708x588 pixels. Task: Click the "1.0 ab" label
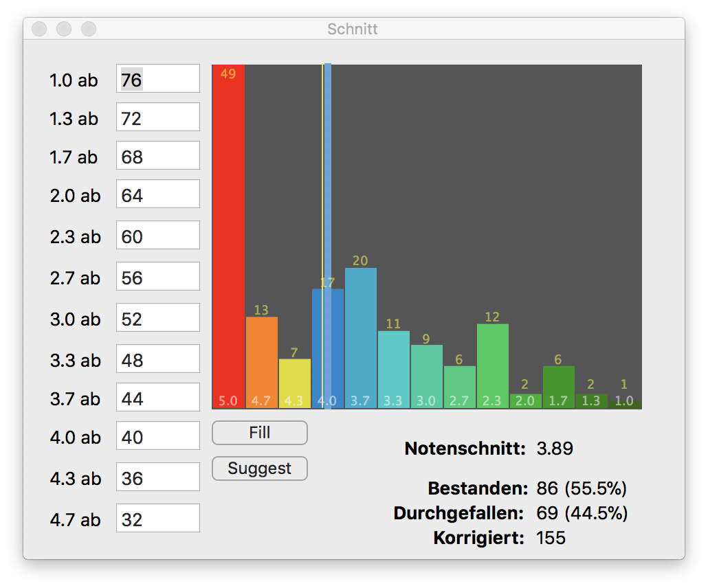coord(74,80)
